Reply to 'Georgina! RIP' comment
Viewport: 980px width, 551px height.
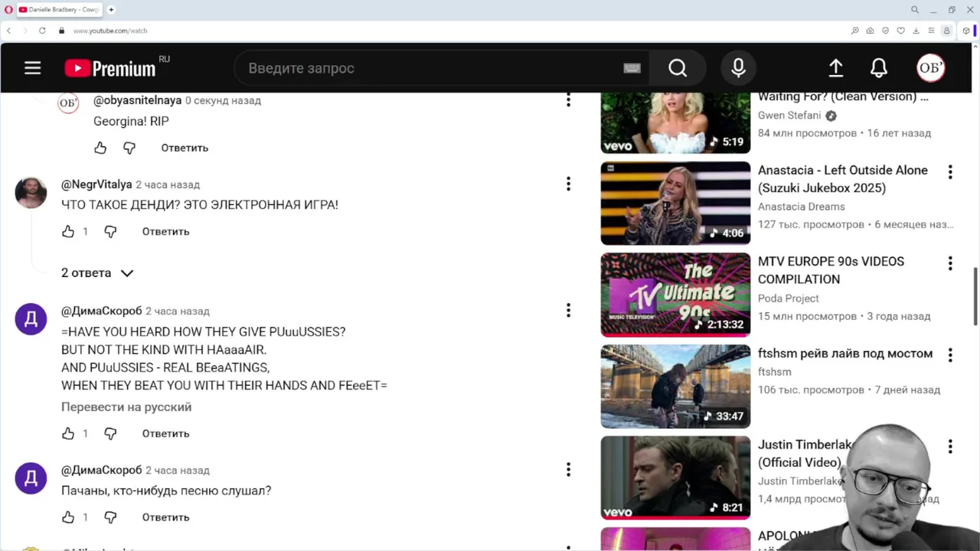click(185, 148)
